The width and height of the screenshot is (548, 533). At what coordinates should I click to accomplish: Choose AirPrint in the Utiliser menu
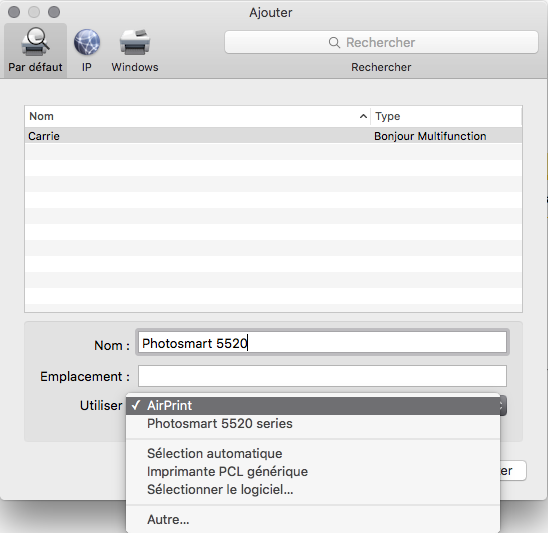point(313,406)
